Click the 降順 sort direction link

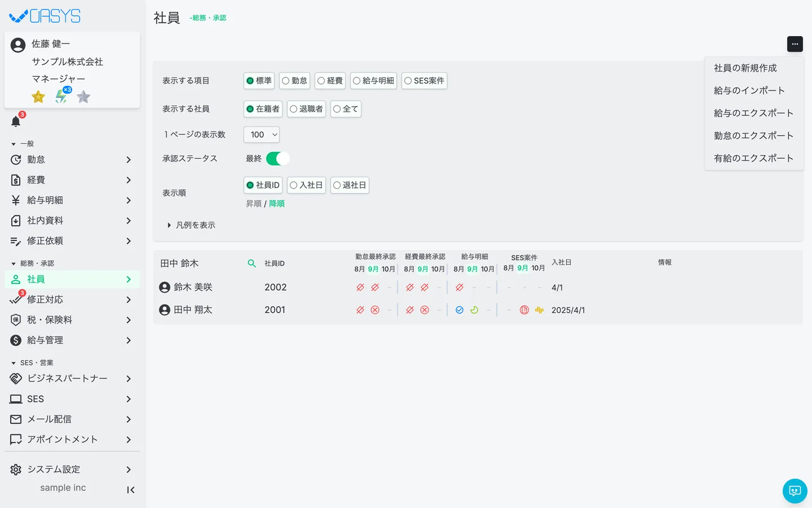277,204
